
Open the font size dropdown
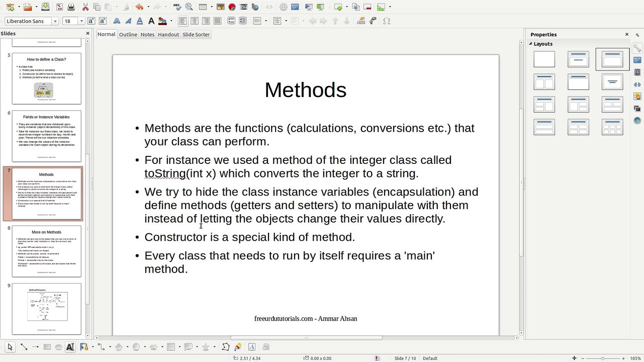coord(81,21)
